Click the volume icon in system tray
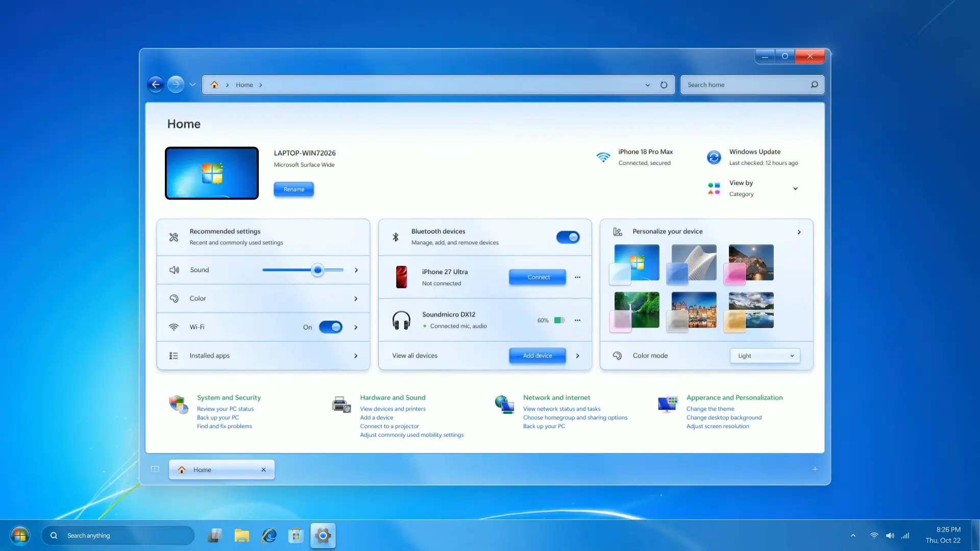Image resolution: width=980 pixels, height=551 pixels. [x=890, y=536]
